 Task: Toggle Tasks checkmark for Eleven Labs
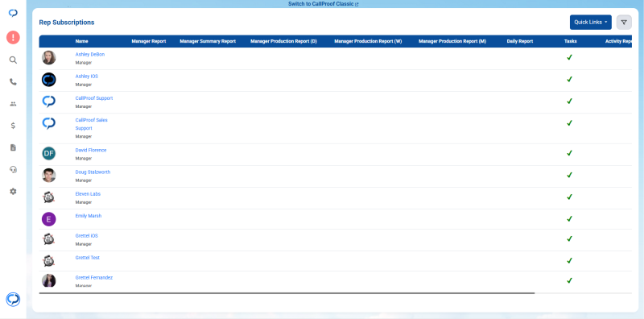coord(569,197)
